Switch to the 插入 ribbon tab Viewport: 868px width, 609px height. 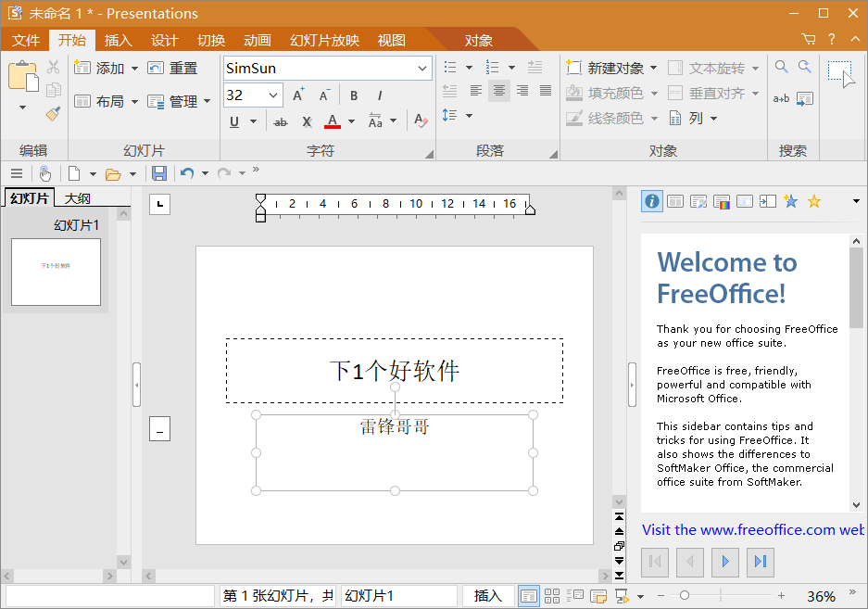pyautogui.click(x=118, y=40)
